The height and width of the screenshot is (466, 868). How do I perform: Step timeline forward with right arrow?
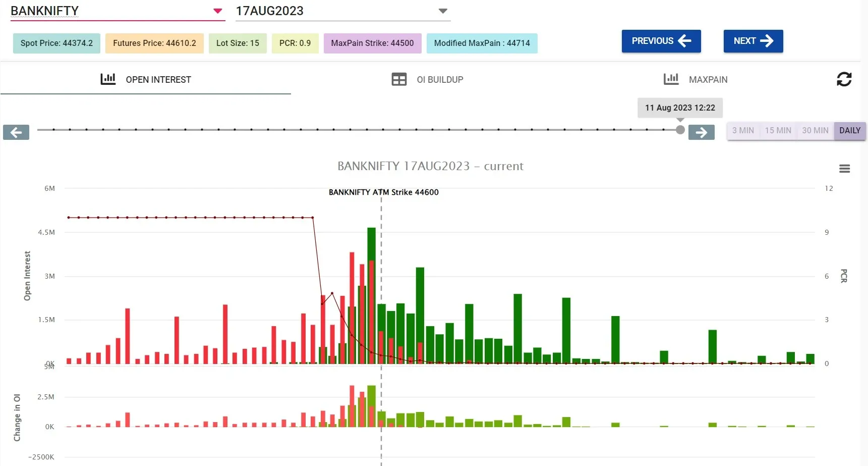pos(701,132)
